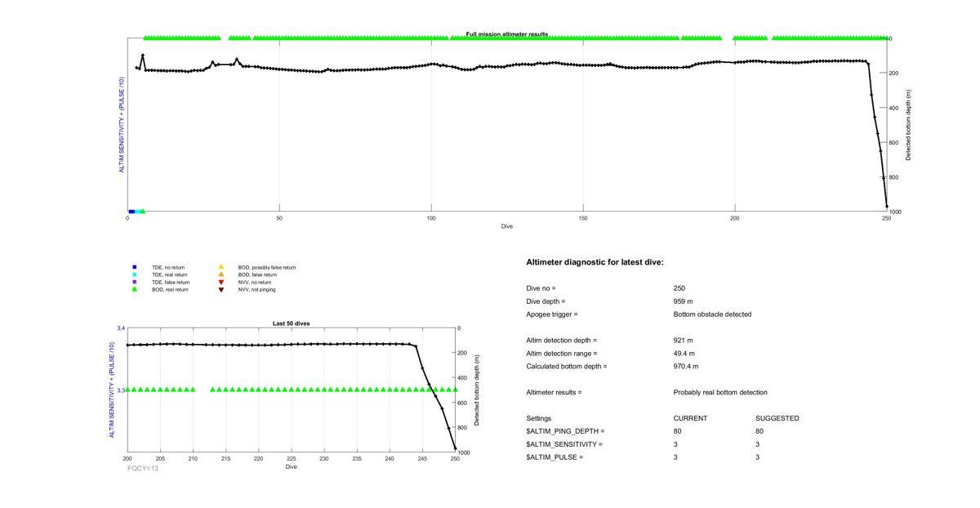
Task: Click the suggested $ALTIM_PING_DEPTH value 80
Action: click(759, 431)
